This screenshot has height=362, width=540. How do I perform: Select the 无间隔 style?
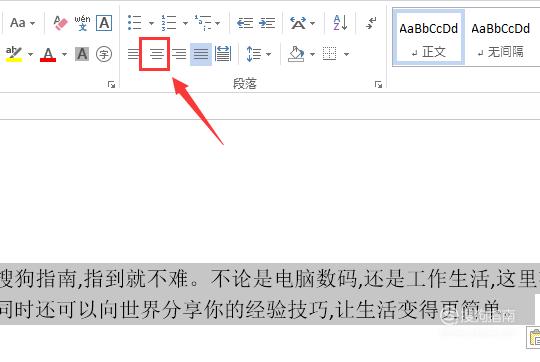(500, 38)
